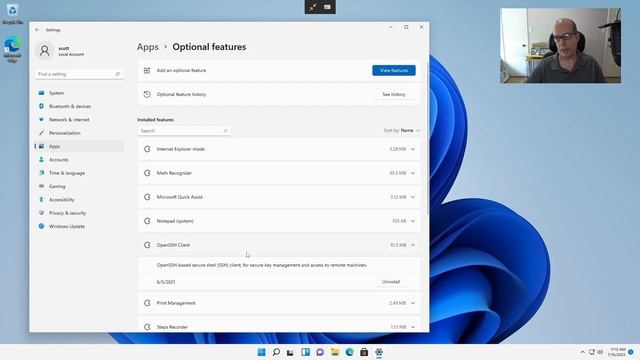The image size is (640, 360).
Task: Click the webcam video overlay
Action: click(x=561, y=46)
